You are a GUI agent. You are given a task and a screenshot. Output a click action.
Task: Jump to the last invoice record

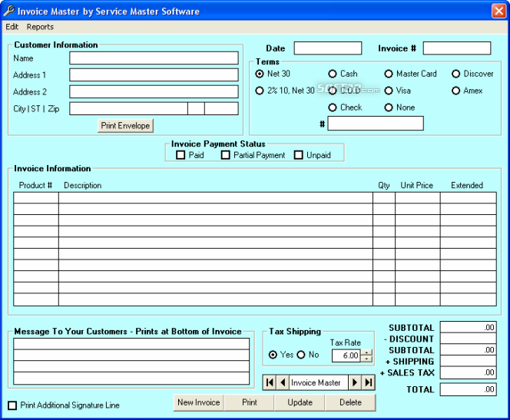pos(368,382)
